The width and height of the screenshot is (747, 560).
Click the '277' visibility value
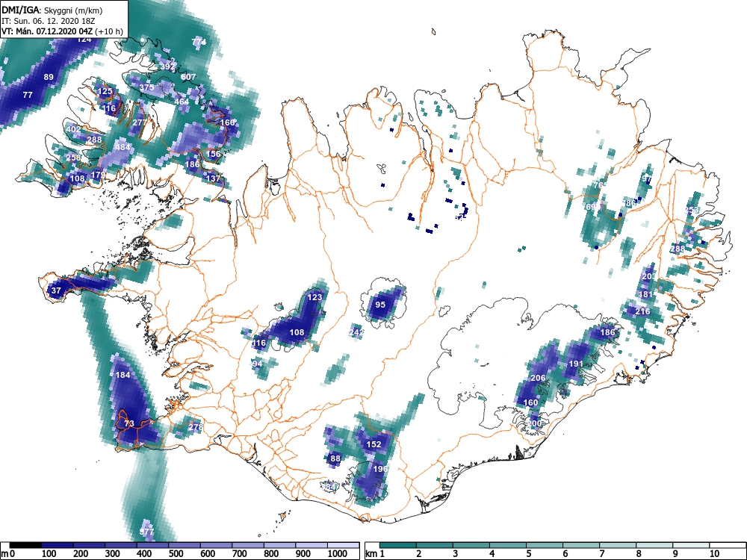tap(140, 122)
